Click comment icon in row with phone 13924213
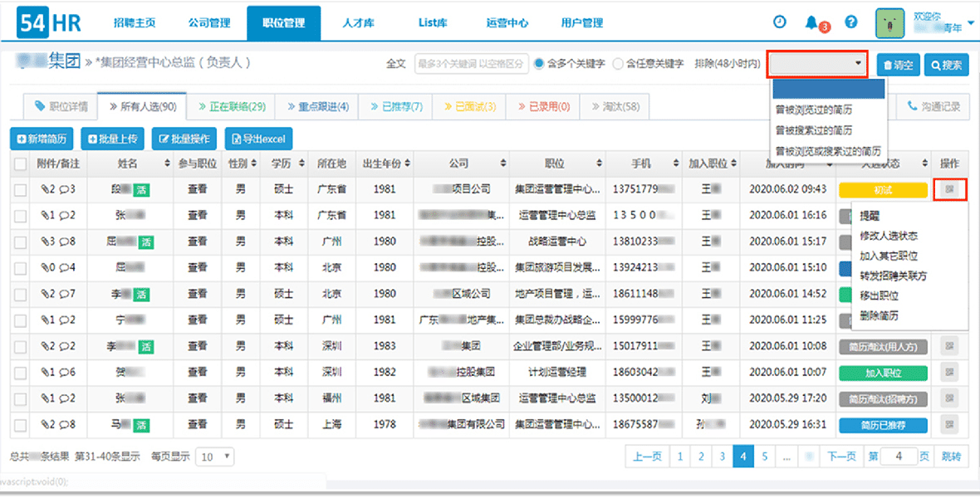The width and height of the screenshot is (980, 498). tap(65, 267)
